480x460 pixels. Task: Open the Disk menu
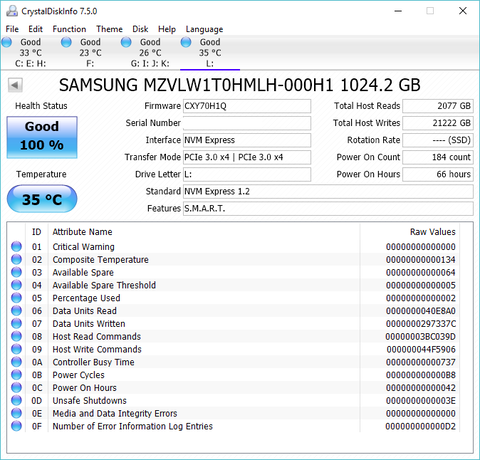point(140,29)
